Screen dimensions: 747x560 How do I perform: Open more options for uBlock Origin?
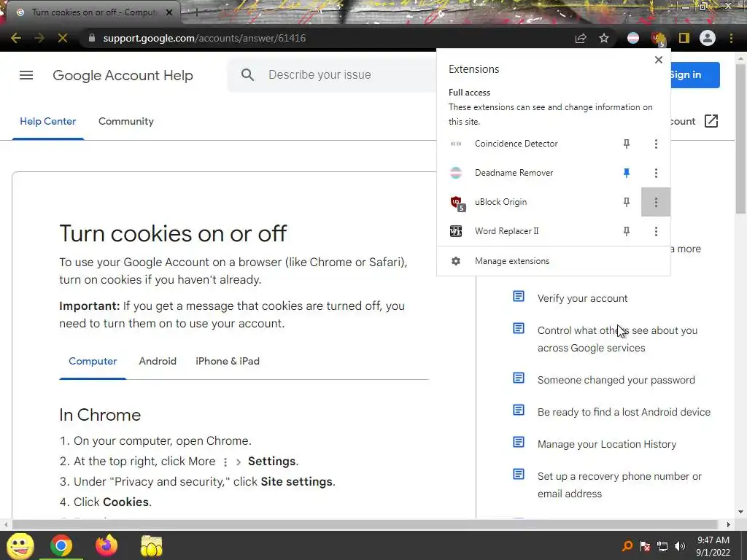pyautogui.click(x=656, y=202)
